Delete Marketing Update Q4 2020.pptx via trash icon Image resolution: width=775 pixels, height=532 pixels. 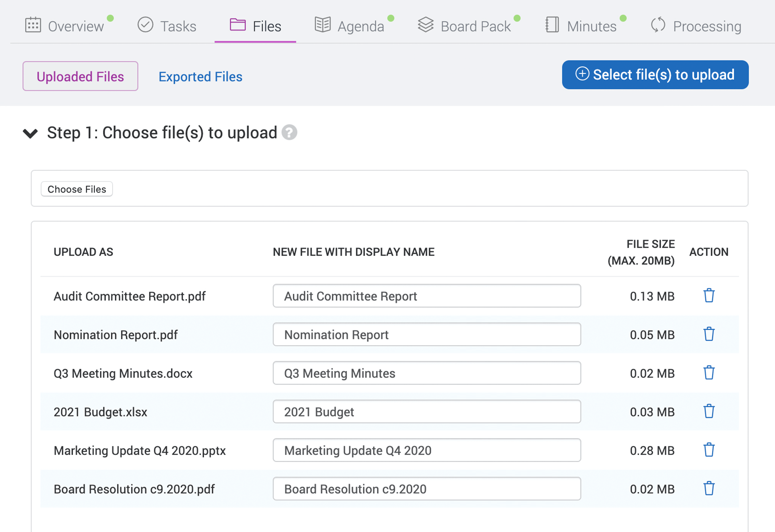click(709, 450)
